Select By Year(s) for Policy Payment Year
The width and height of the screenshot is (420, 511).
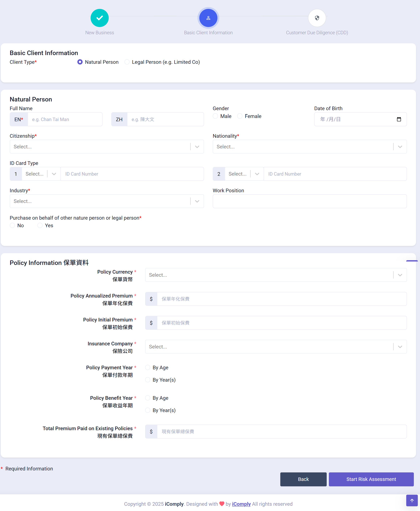click(148, 380)
